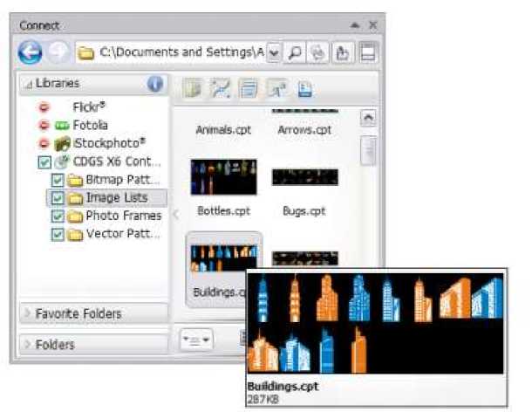Open the Photo Frames folder
Screen dimensions: 532x412
pyautogui.click(x=124, y=216)
